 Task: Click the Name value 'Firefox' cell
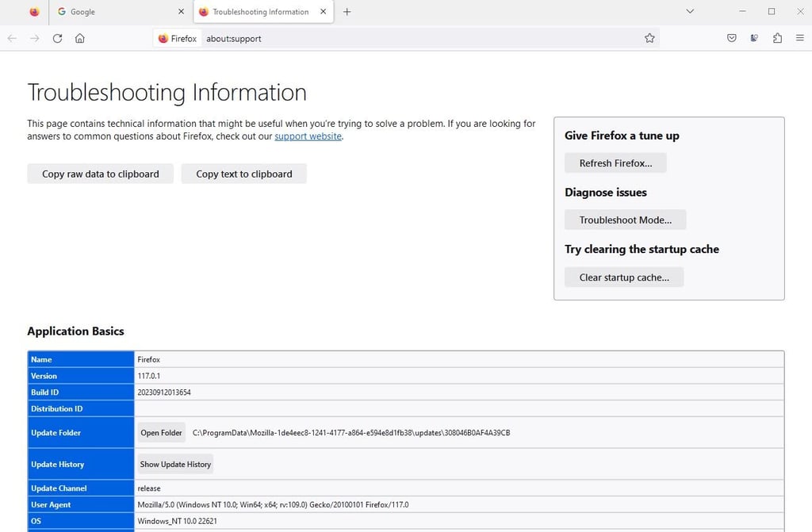tap(459, 359)
